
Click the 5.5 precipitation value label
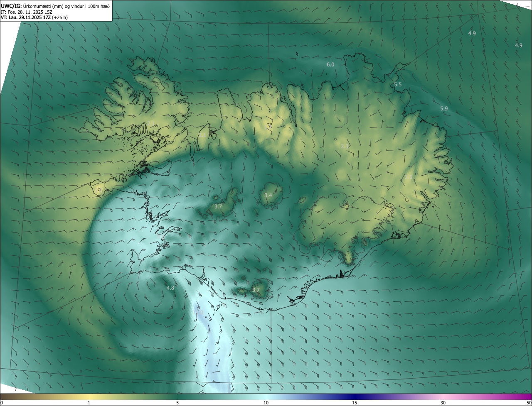pyautogui.click(x=398, y=85)
